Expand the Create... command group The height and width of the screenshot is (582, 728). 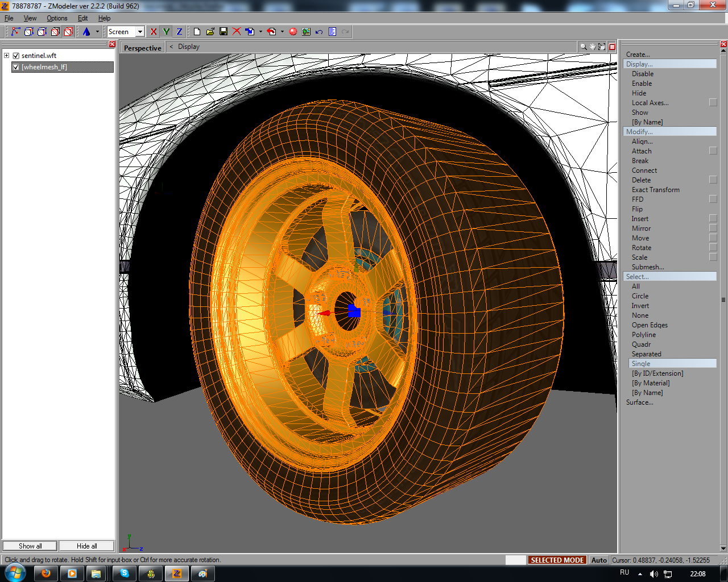pyautogui.click(x=638, y=55)
